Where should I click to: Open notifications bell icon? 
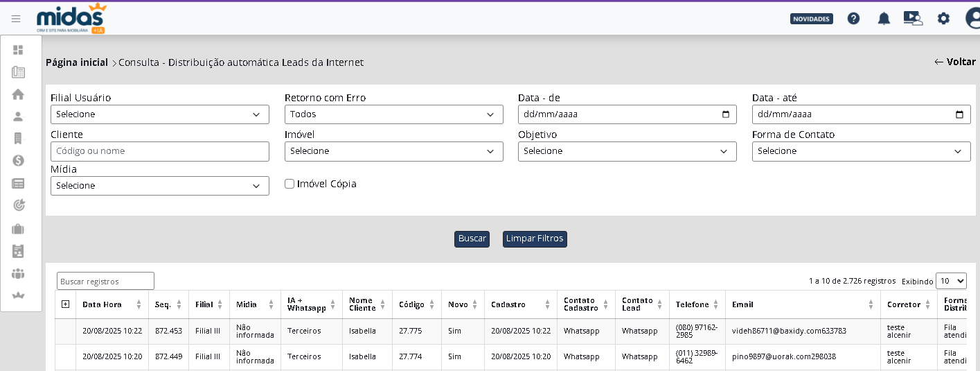click(884, 19)
